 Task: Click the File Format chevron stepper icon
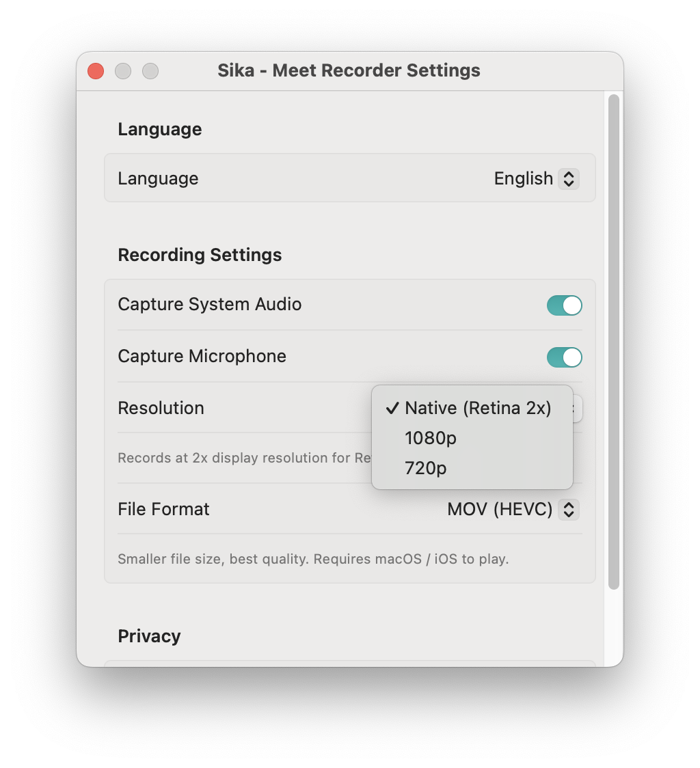[568, 510]
